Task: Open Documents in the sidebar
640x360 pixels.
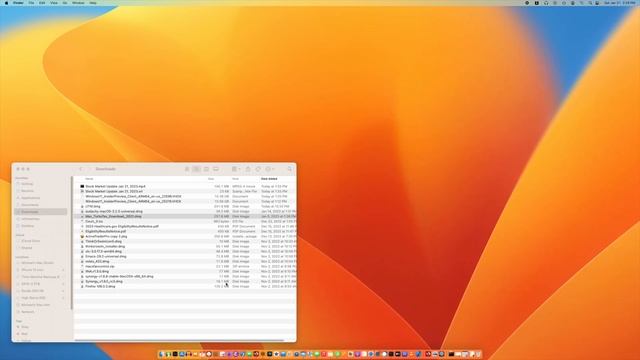Action: pos(30,205)
